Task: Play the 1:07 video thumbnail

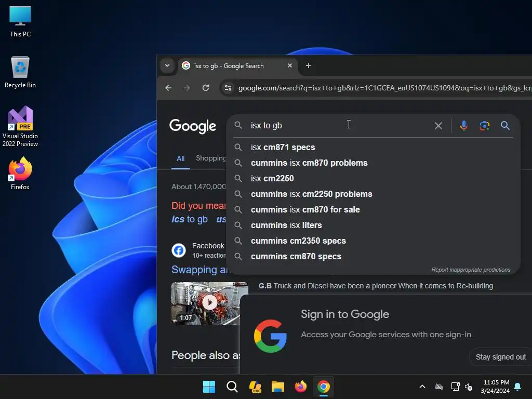Action: tap(209, 303)
